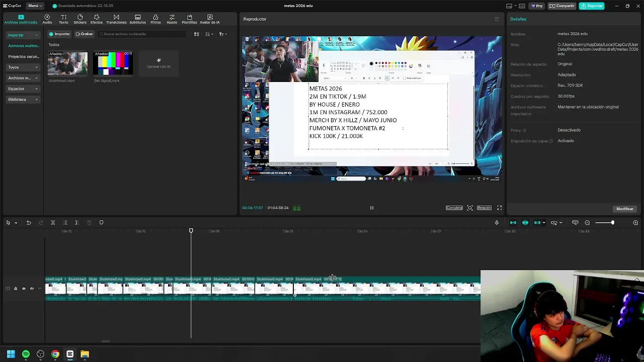Click the Compartir button
This screenshot has height=362, width=644.
tap(562, 6)
